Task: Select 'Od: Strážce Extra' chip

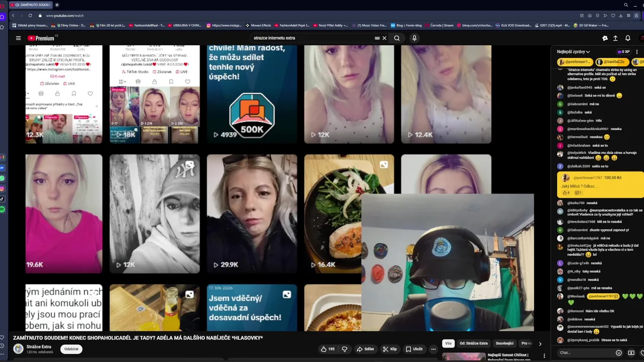Action: click(x=473, y=343)
